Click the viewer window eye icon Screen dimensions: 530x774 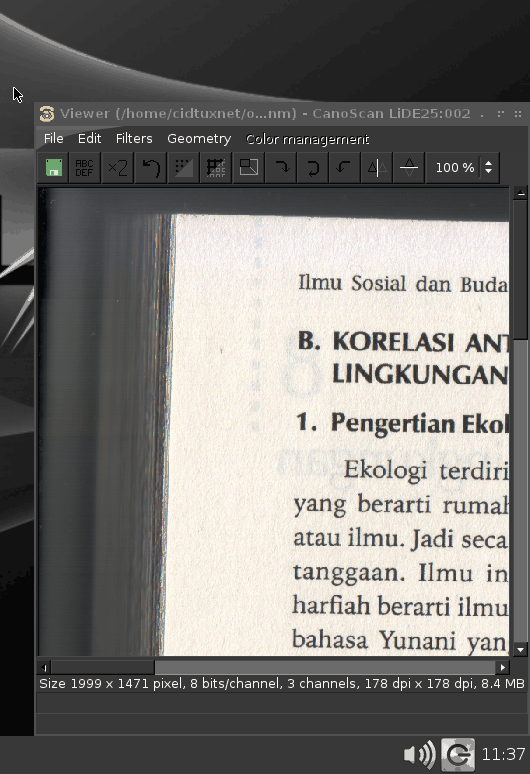click(47, 114)
